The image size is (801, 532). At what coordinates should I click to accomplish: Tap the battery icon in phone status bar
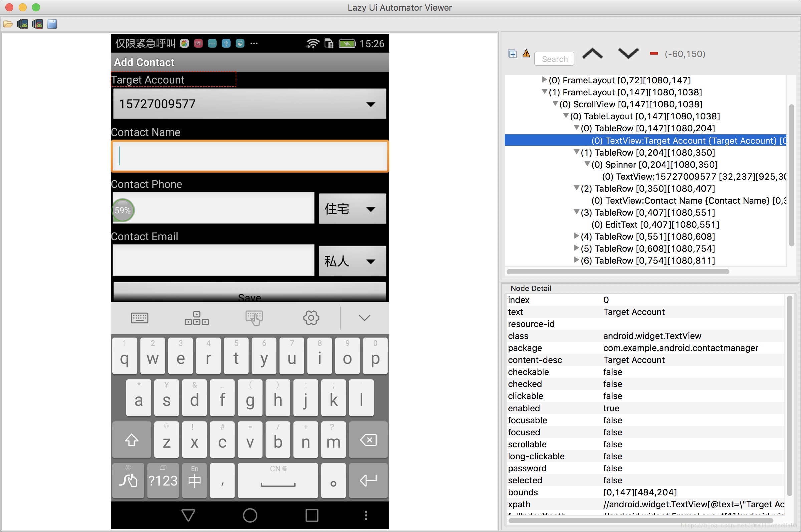pyautogui.click(x=347, y=44)
